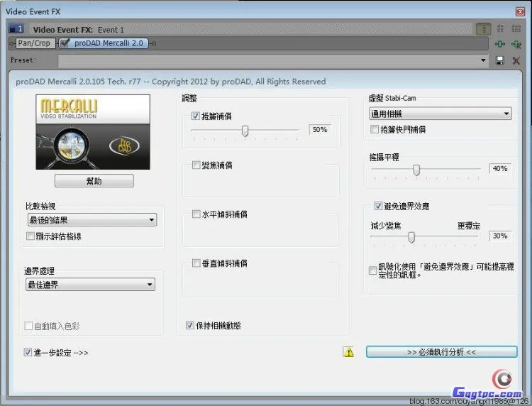Screen dimensions: 532x406
Task: Enable the 訊號化使用 checkbox
Action: tap(372, 270)
